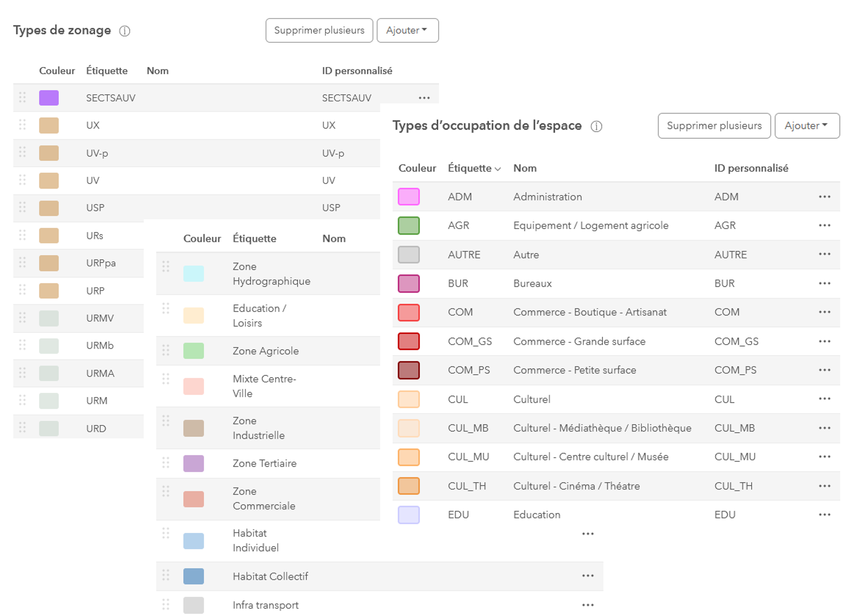Click info icon beside Types d'occupation de l'espace
The width and height of the screenshot is (849, 616).
click(596, 127)
